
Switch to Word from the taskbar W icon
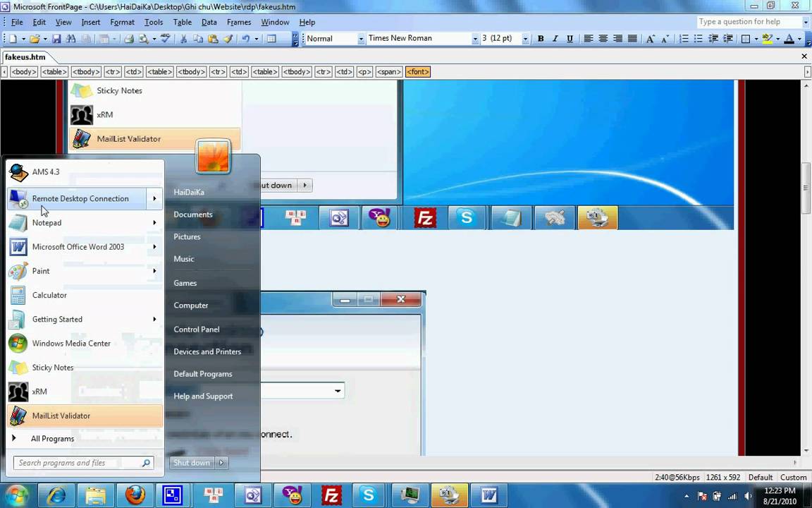488,495
